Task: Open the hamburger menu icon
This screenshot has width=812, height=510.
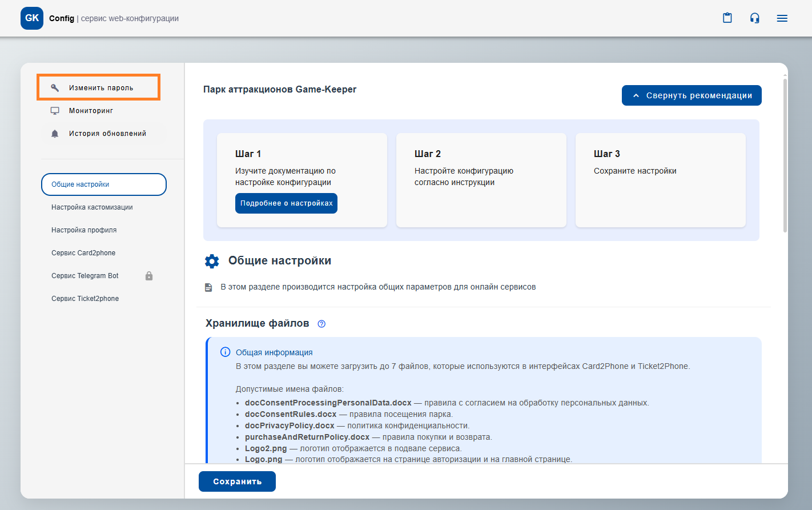Action: [x=782, y=18]
